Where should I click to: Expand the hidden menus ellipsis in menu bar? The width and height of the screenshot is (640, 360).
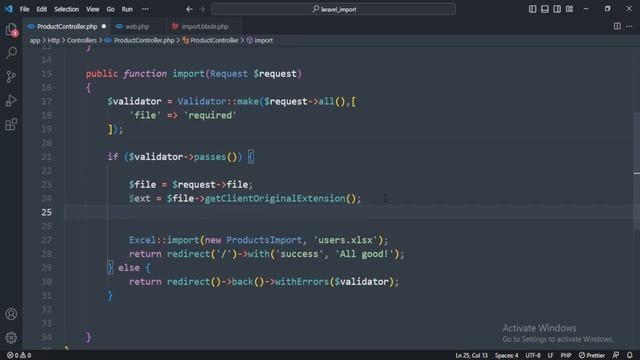click(x=145, y=9)
